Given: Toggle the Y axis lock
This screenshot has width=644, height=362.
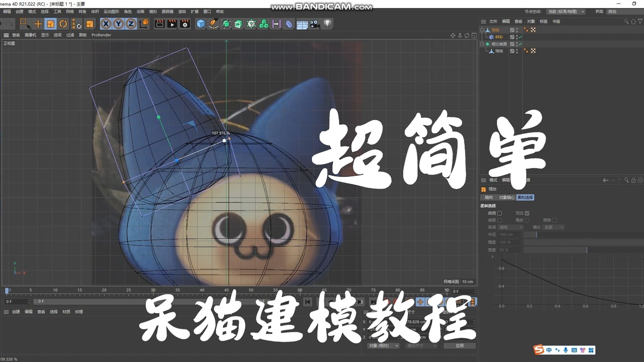Looking at the screenshot, I should pos(118,24).
